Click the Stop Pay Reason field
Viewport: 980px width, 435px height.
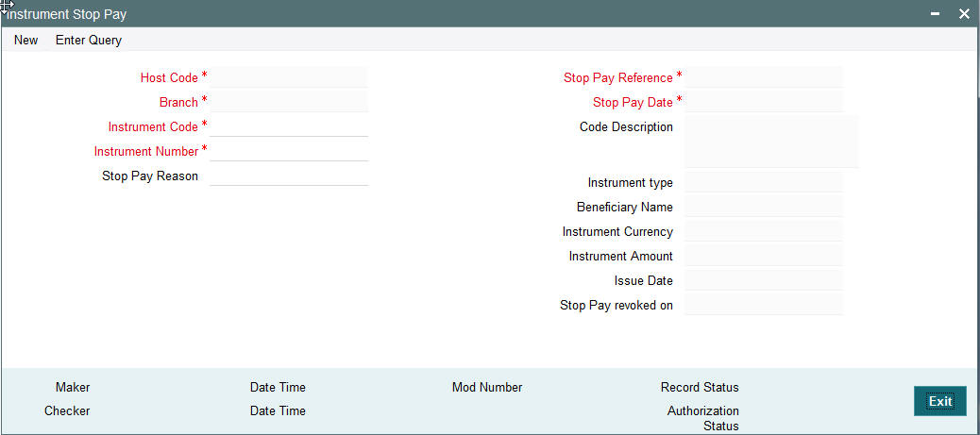[x=289, y=176]
